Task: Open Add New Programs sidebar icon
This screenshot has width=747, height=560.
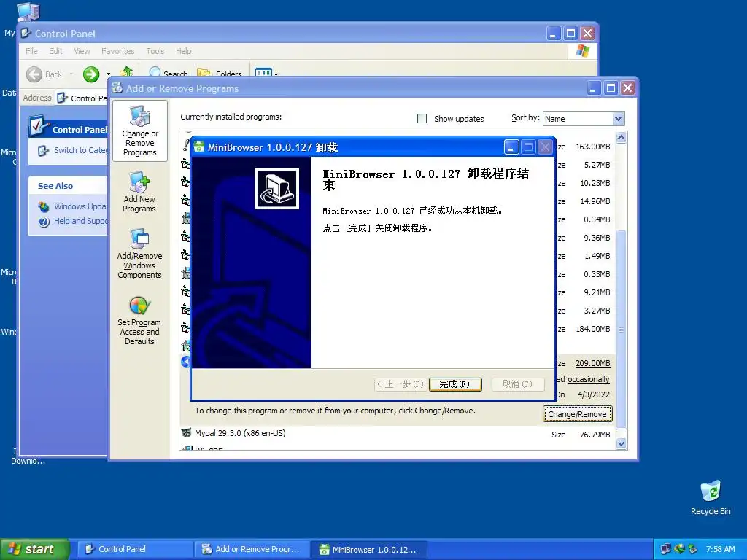Action: [x=139, y=192]
